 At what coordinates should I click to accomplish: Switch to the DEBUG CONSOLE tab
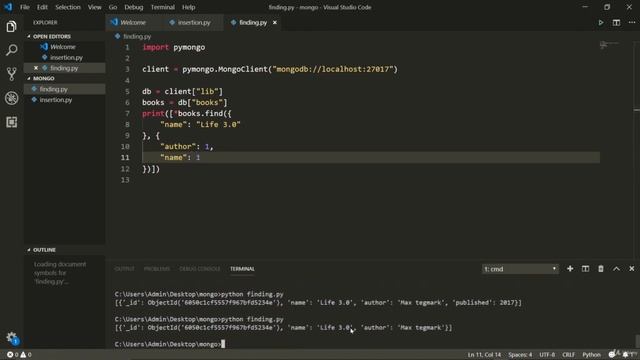tap(200, 269)
